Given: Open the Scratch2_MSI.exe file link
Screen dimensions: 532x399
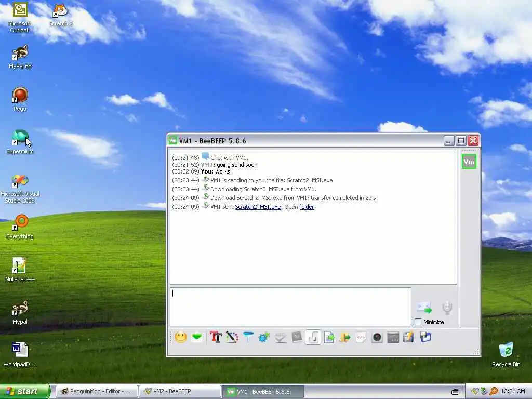Looking at the screenshot, I should (258, 207).
